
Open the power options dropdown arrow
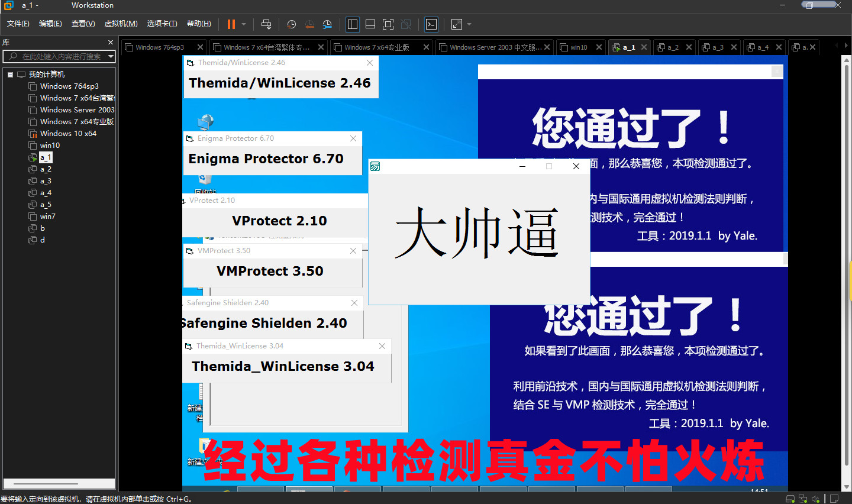pyautogui.click(x=244, y=24)
